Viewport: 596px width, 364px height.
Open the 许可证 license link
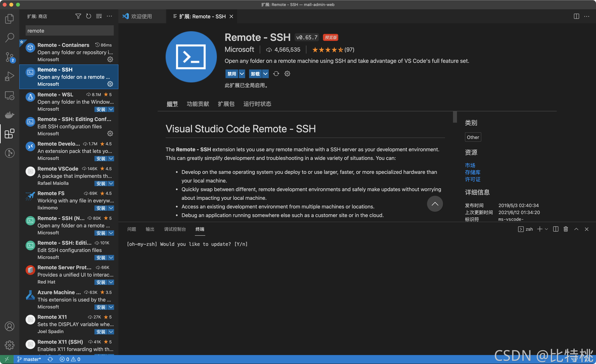(x=473, y=179)
